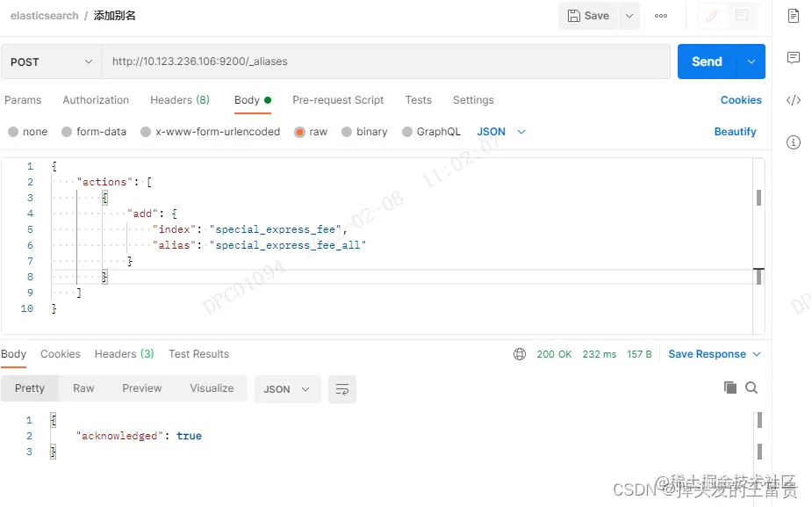Click the "special_express_fee" index value
Image resolution: width=812 pixels, height=507 pixels.
(275, 229)
